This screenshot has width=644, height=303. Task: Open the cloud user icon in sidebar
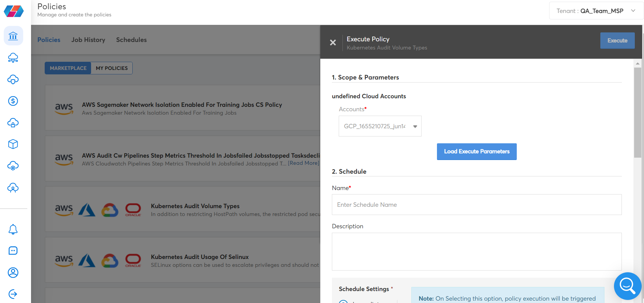pyautogui.click(x=13, y=187)
